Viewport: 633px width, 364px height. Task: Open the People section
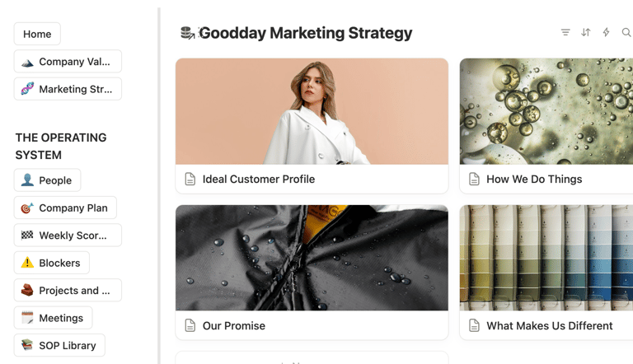[48, 180]
